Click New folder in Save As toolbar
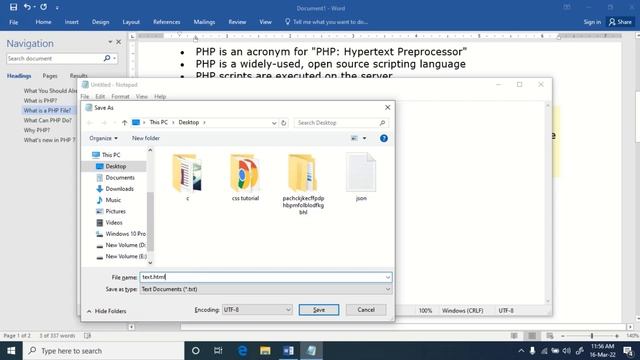 [x=146, y=138]
